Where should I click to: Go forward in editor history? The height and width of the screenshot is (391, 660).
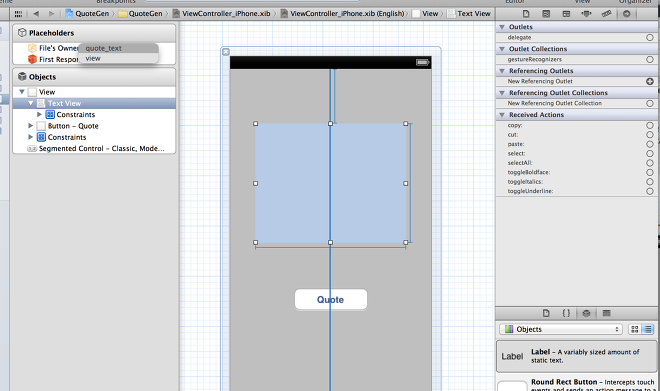pyautogui.click(x=51, y=14)
